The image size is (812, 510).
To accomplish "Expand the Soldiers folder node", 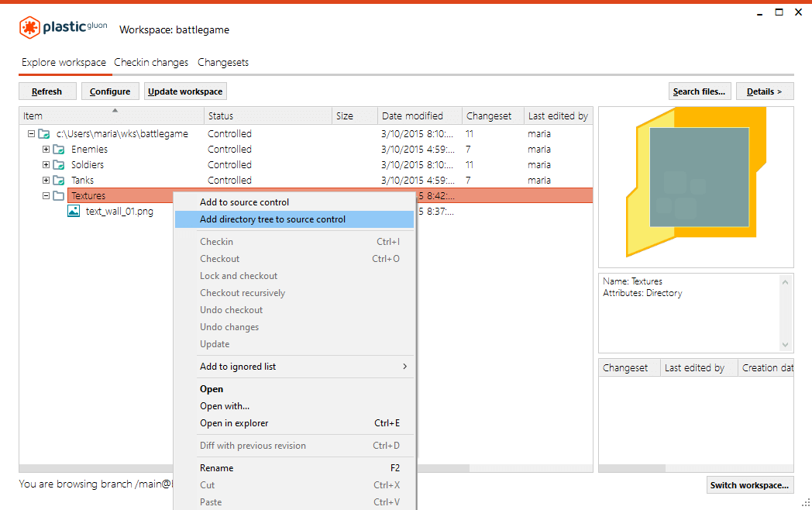I will click(x=46, y=165).
